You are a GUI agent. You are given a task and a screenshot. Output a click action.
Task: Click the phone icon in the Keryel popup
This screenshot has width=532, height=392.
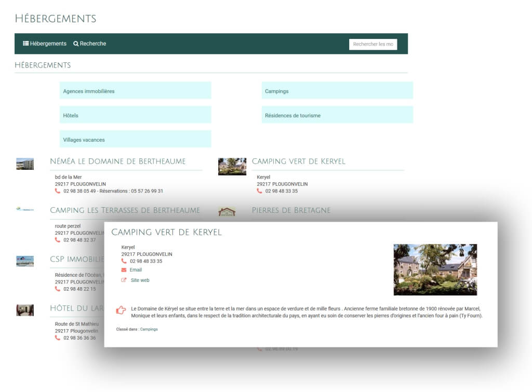(124, 261)
